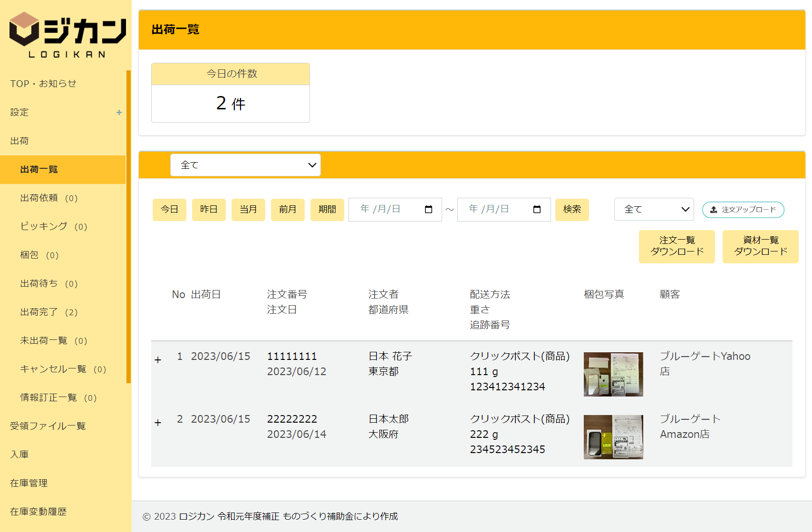Go to 在庫管理 in the sidebar
Image resolution: width=812 pixels, height=532 pixels.
(x=29, y=484)
